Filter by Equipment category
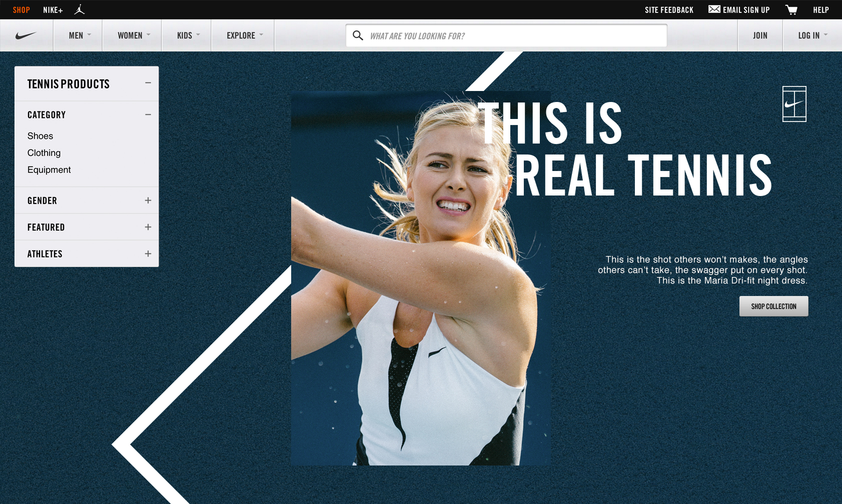This screenshot has height=504, width=842. pos(49,170)
